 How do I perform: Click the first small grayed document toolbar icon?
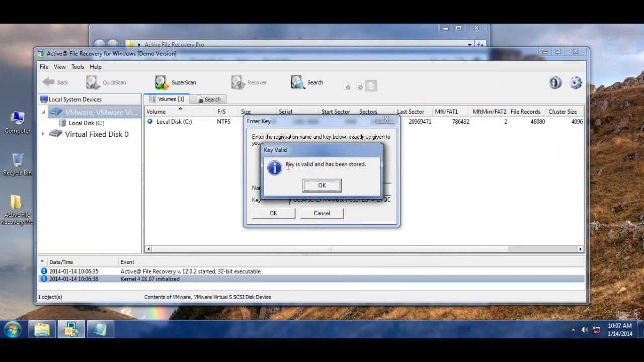click(x=347, y=86)
